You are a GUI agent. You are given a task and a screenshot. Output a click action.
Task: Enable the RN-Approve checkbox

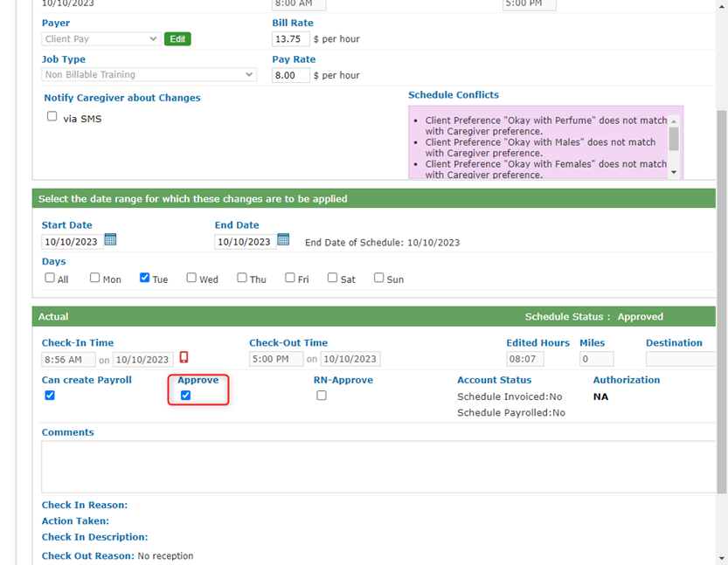[x=322, y=396]
